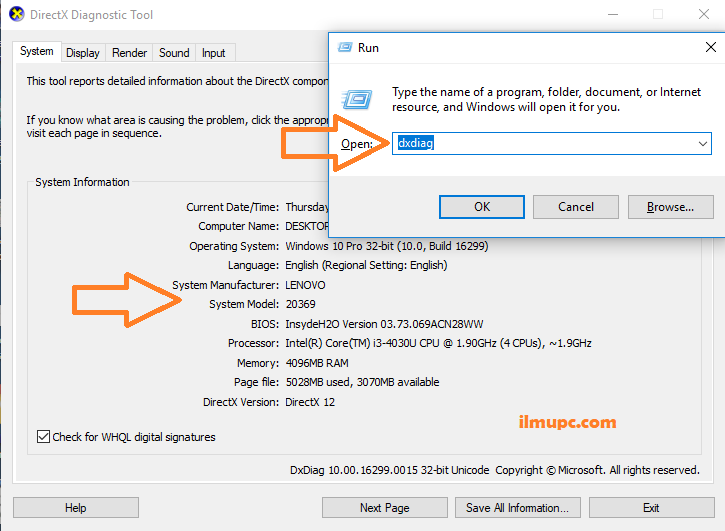Open the Render tab
Image resolution: width=725 pixels, height=531 pixels.
[x=129, y=53]
